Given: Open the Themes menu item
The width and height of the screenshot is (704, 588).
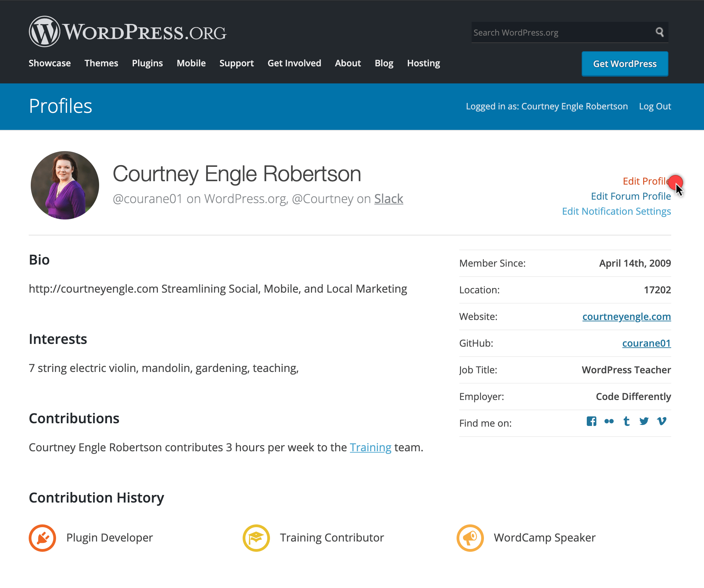Looking at the screenshot, I should tap(101, 63).
